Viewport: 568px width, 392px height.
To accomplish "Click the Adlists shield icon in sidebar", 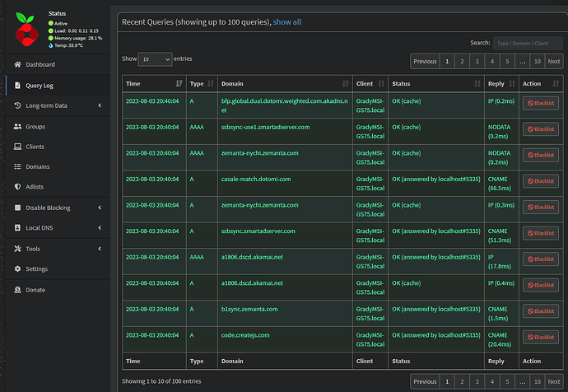I will [x=18, y=187].
